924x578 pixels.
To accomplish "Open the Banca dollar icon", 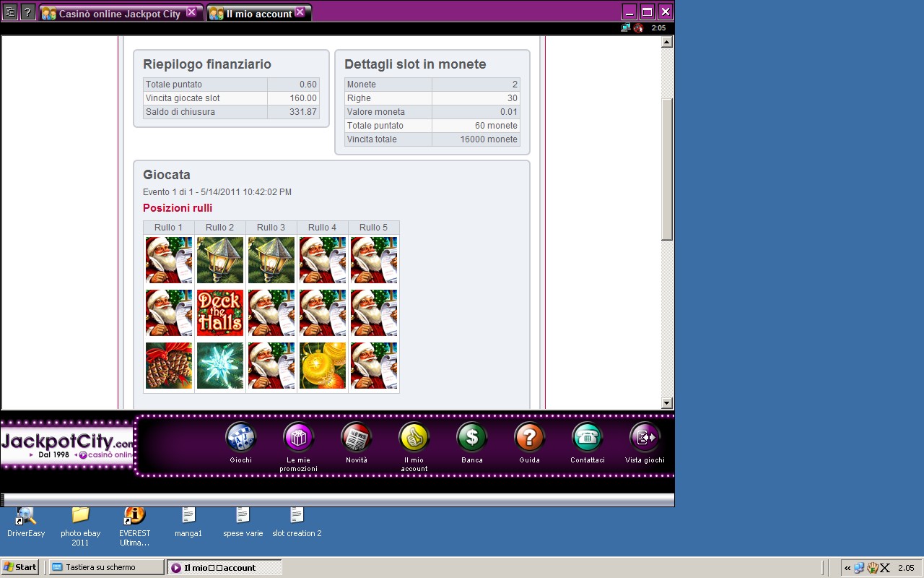I will click(471, 437).
